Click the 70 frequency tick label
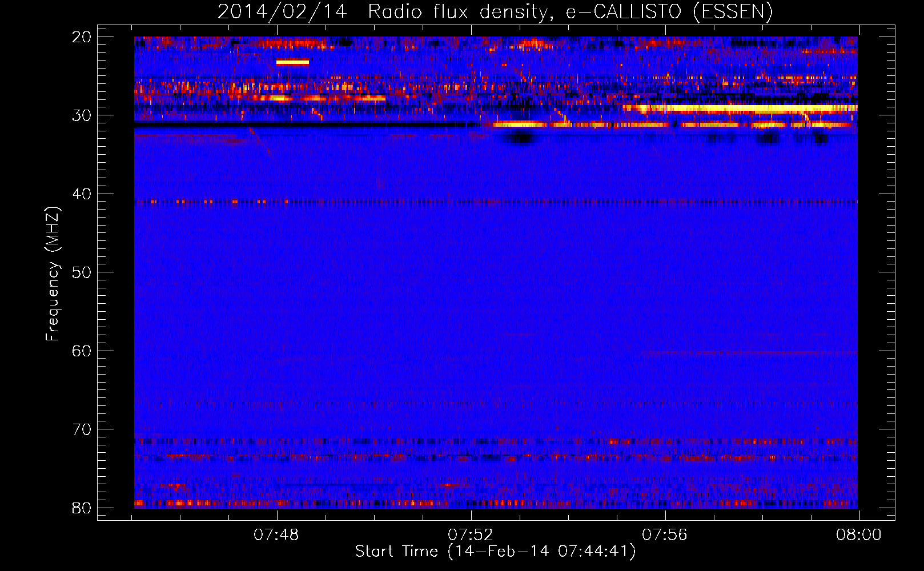This screenshot has height=571, width=924. pyautogui.click(x=82, y=429)
